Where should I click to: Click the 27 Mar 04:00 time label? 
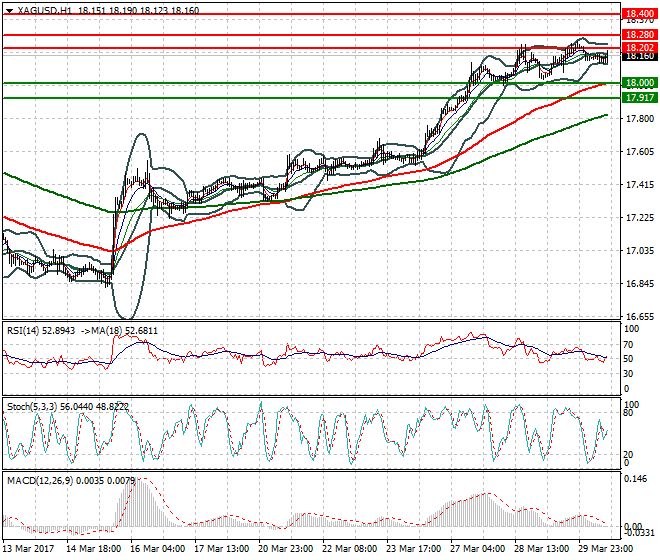477,549
